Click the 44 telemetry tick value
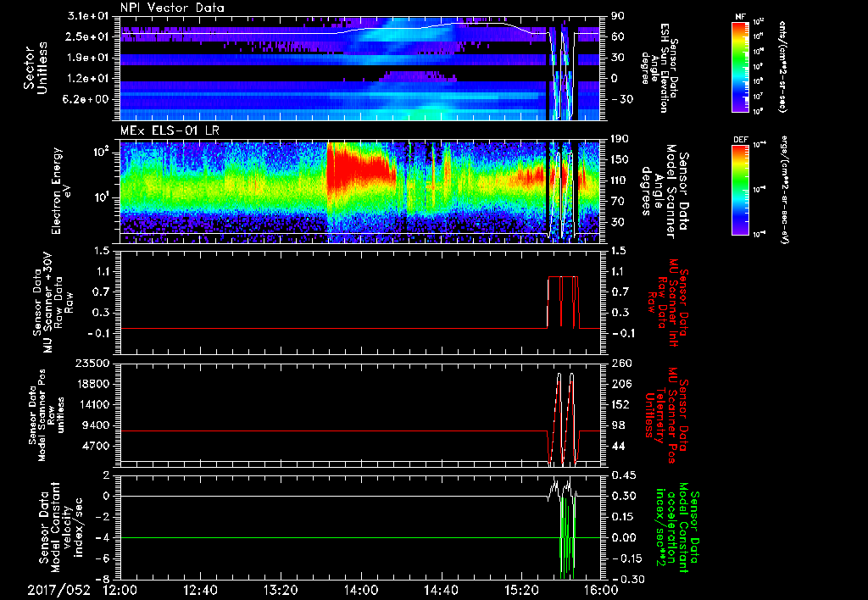This screenshot has height=600, width=868. (618, 446)
